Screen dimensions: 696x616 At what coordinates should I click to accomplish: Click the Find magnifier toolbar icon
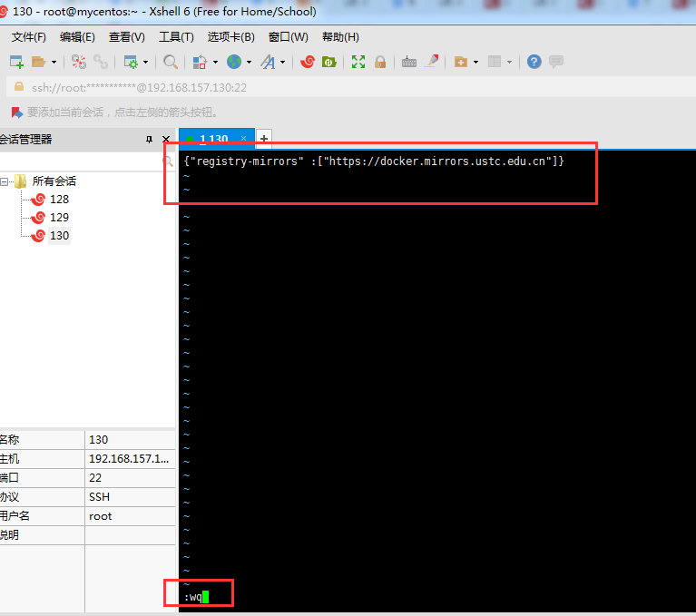click(x=171, y=62)
